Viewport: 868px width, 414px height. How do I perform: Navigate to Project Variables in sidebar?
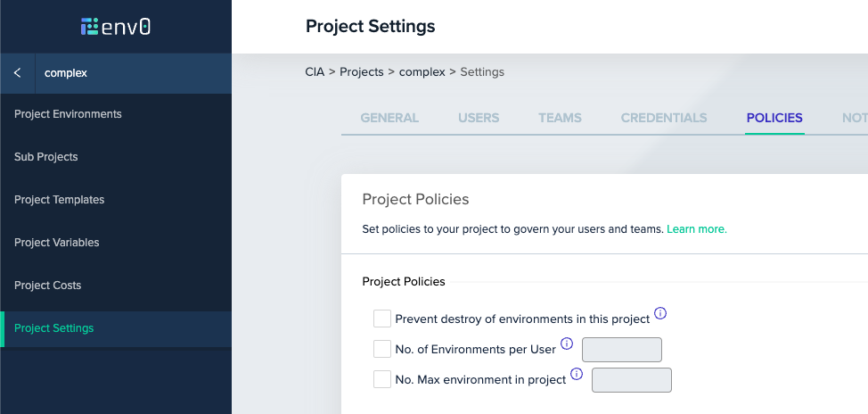click(x=57, y=243)
